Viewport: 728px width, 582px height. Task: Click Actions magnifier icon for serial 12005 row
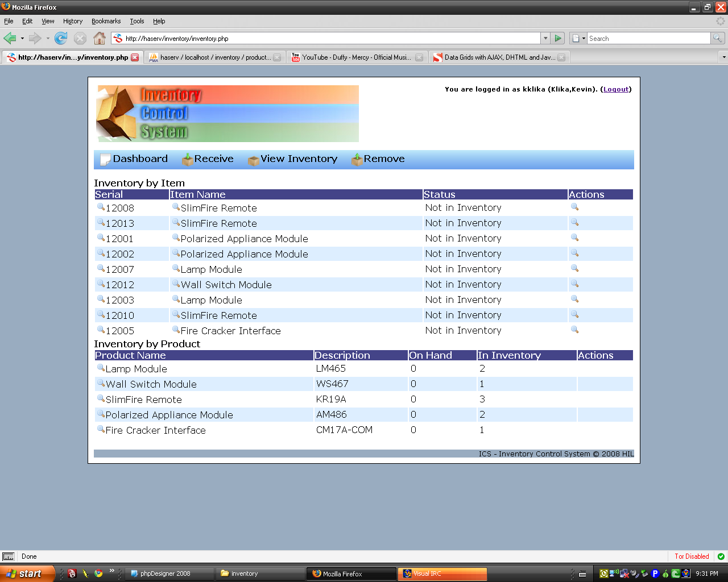[x=574, y=330]
